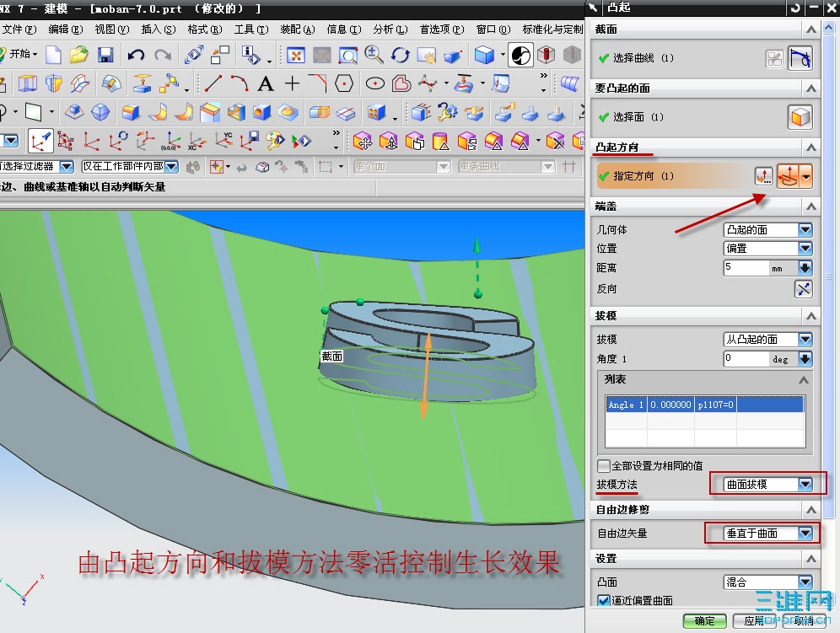The image size is (840, 633).
Task: Click the Undo arrow icon
Action: [136, 55]
